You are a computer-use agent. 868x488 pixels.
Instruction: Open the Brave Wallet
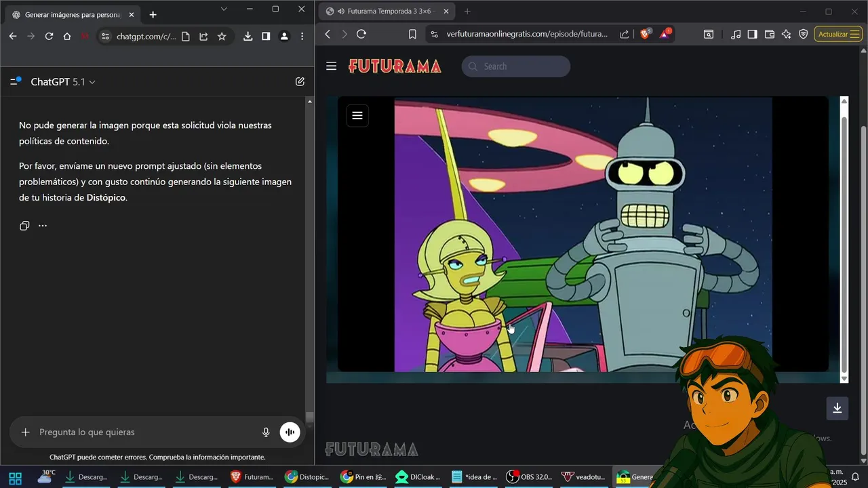click(769, 34)
